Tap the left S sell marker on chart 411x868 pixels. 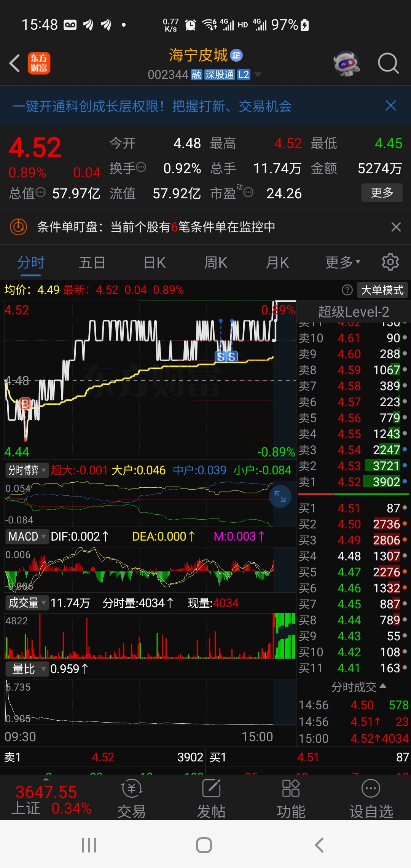click(x=221, y=357)
